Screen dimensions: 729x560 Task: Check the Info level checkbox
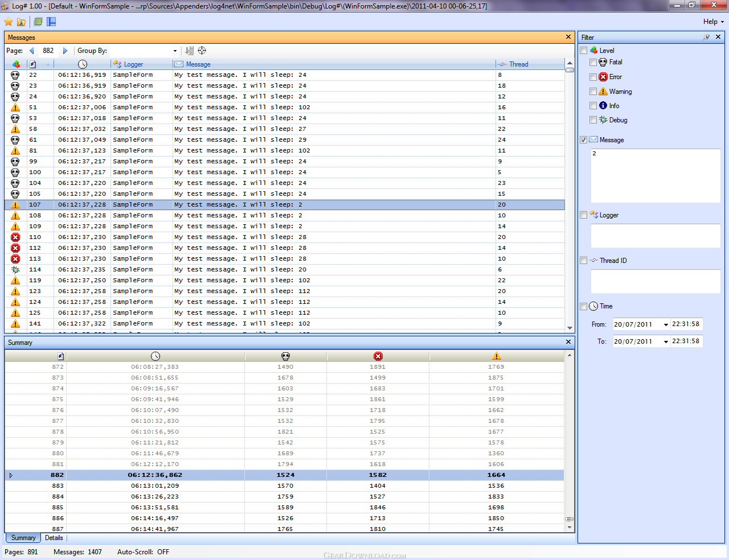pos(593,106)
